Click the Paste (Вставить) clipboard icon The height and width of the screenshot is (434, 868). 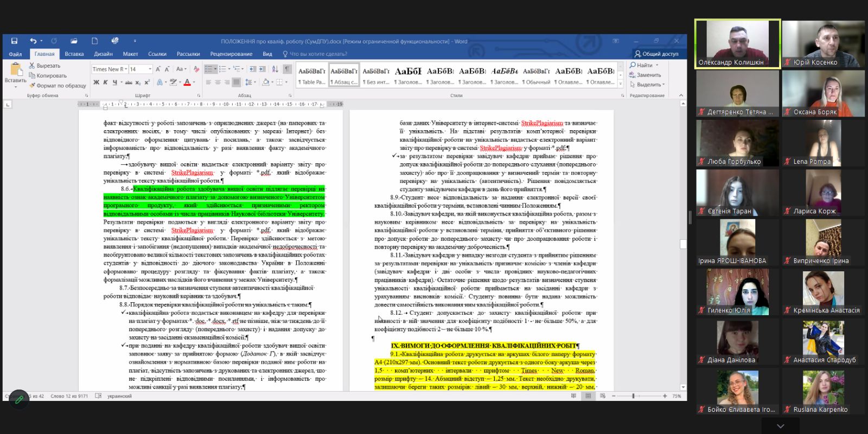pos(16,69)
